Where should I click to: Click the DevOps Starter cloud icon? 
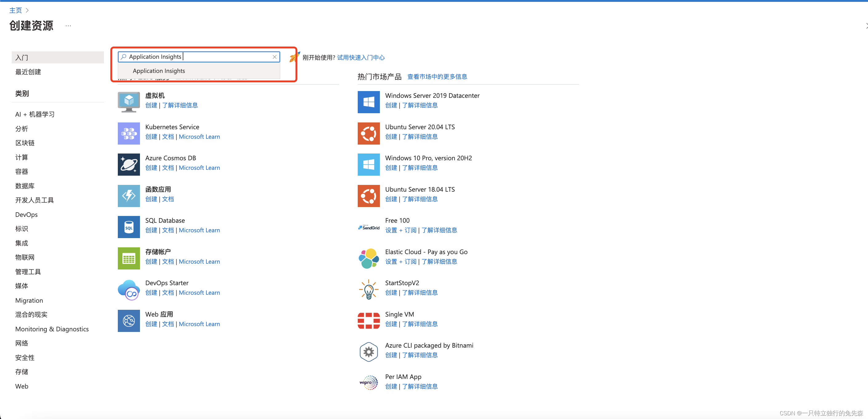[129, 289]
